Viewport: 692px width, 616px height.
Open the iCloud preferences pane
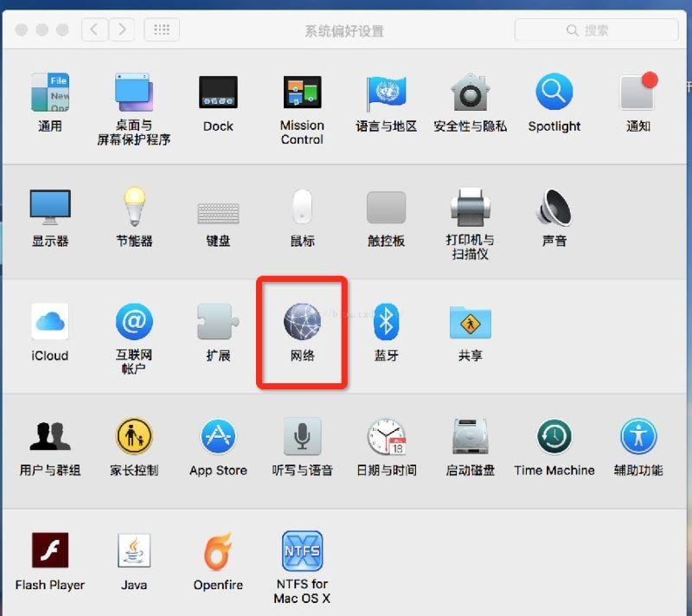coord(49,326)
